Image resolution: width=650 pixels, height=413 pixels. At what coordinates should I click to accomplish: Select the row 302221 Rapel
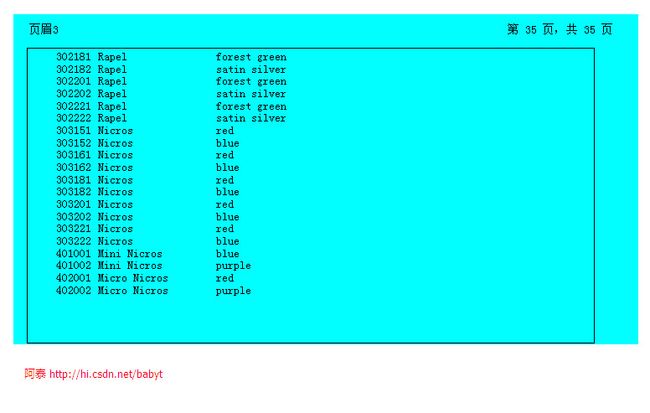click(x=171, y=106)
